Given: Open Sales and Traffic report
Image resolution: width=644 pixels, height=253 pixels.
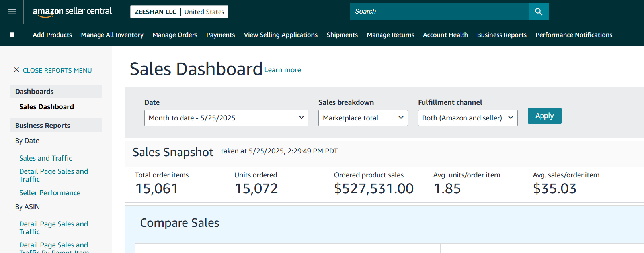Looking at the screenshot, I should 46,158.
